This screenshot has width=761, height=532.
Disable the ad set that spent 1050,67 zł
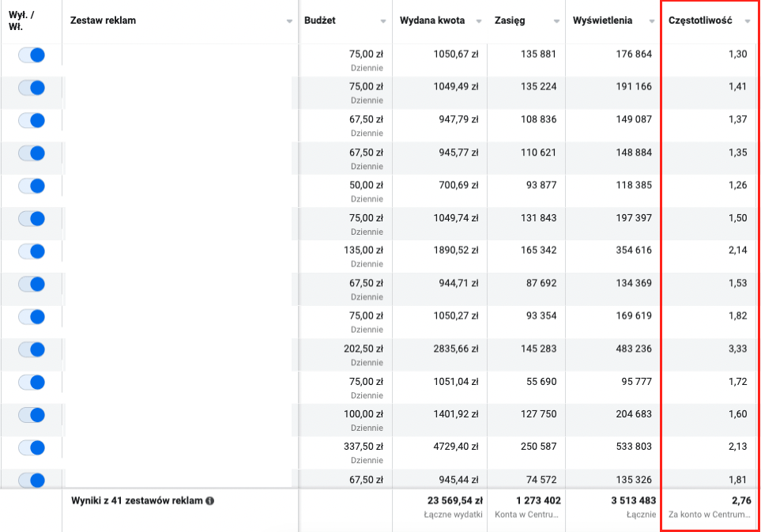click(32, 55)
